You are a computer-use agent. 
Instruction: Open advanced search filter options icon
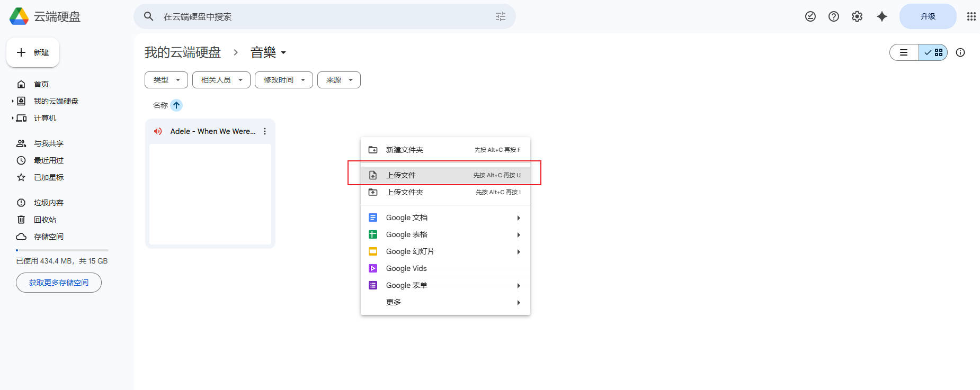[x=501, y=16]
